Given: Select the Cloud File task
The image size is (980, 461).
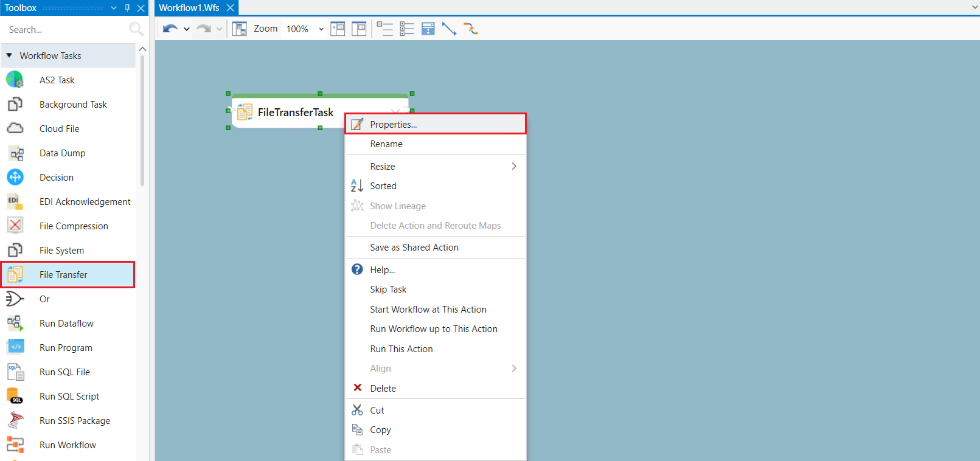Looking at the screenshot, I should [59, 129].
